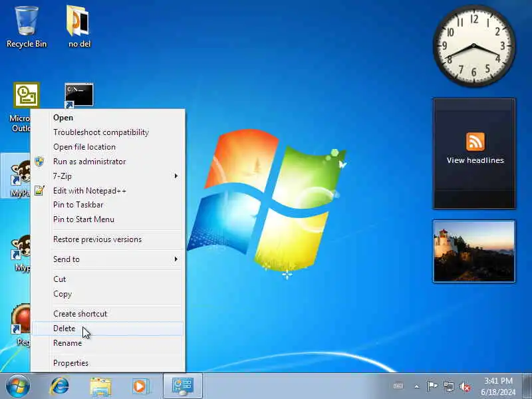The height and width of the screenshot is (399, 532).
Task: Expand the Send to submenu
Action: click(x=108, y=259)
